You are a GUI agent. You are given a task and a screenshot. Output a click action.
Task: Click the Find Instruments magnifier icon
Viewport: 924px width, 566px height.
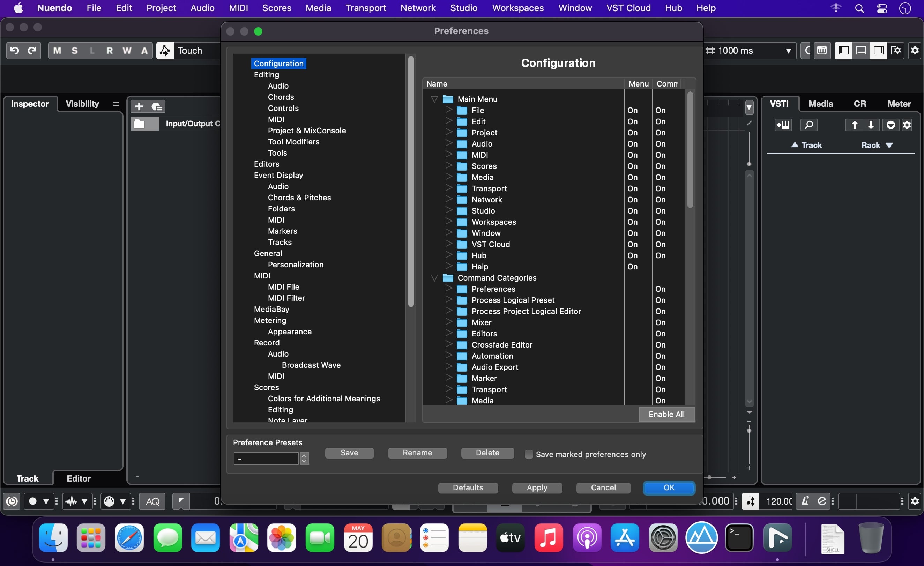click(x=809, y=125)
